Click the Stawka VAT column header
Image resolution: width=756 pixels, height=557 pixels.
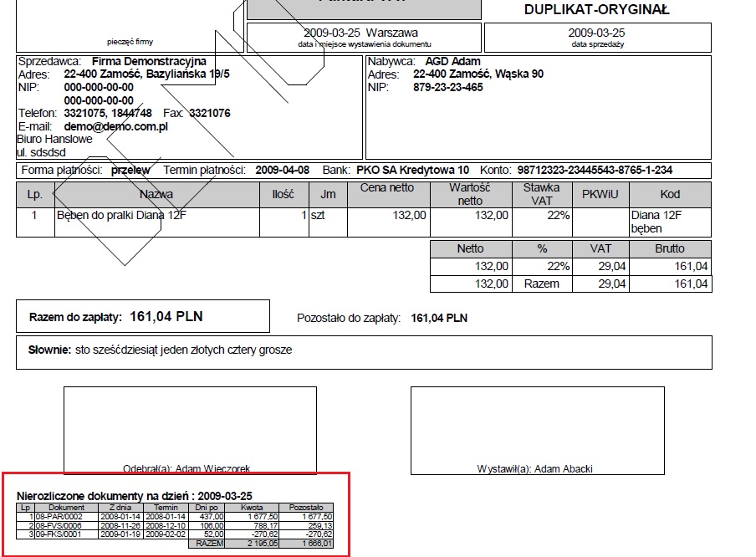coord(541,194)
